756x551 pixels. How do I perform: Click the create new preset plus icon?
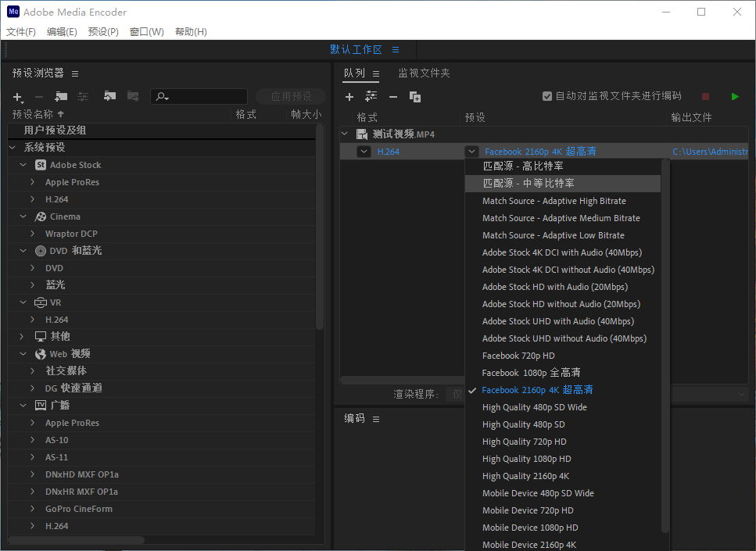coord(17,97)
